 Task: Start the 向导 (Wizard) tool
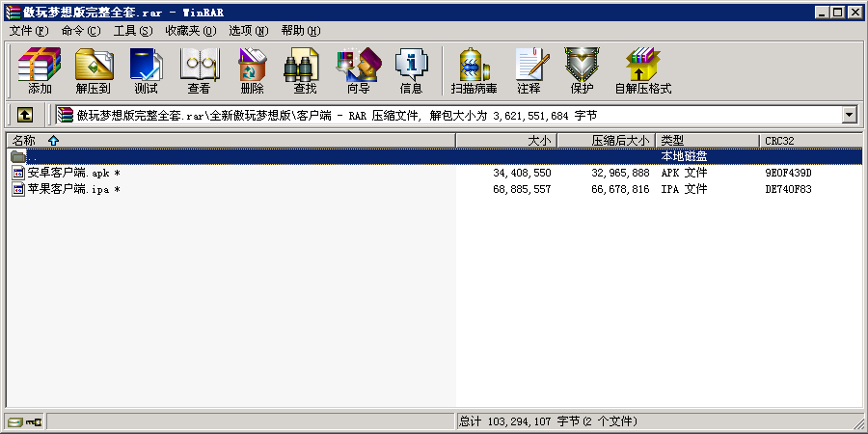tap(358, 70)
